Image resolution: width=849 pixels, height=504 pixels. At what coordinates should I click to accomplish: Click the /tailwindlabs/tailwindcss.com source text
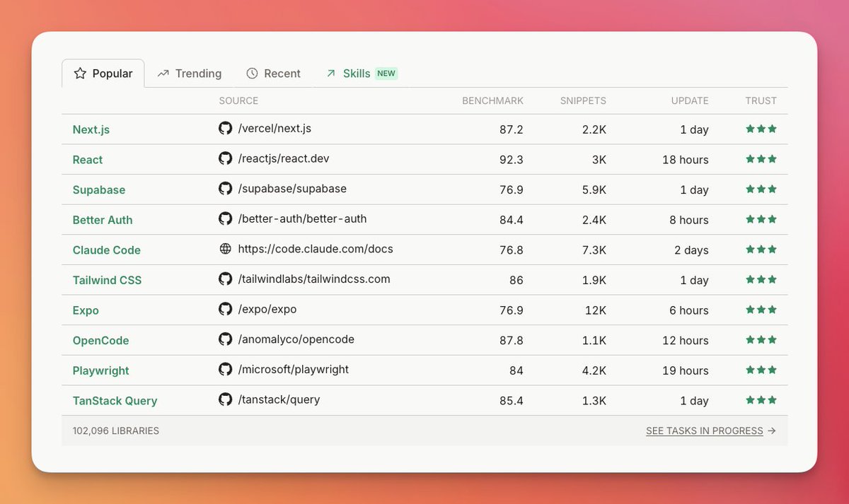click(314, 279)
